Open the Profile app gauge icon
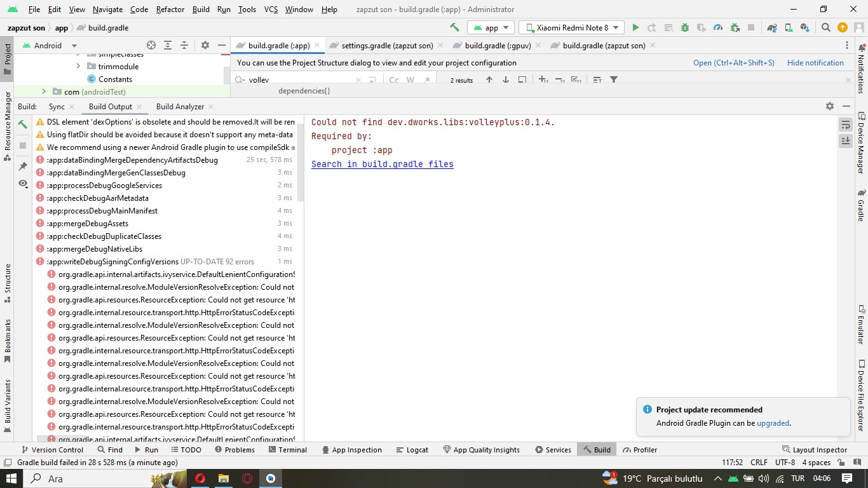This screenshot has height=488, width=868. tap(718, 27)
